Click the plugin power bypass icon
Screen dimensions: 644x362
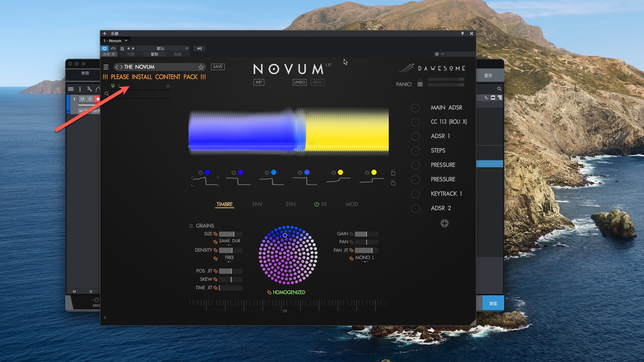click(104, 48)
